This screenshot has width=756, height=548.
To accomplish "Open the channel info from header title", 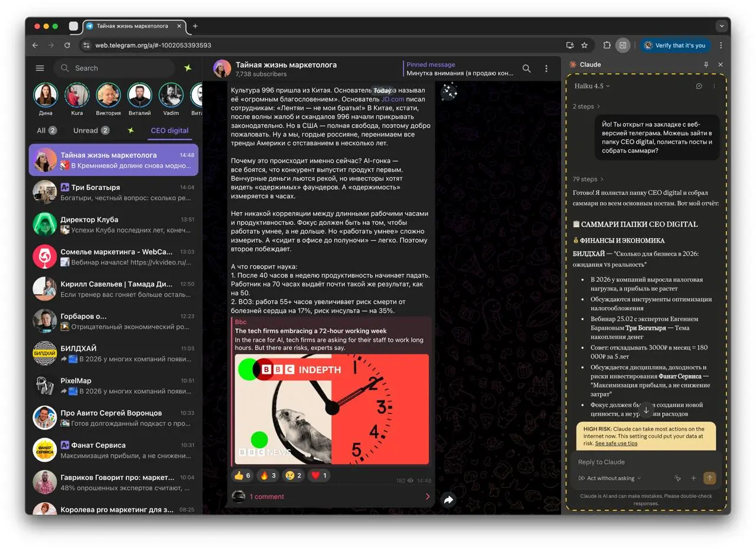I will point(286,64).
